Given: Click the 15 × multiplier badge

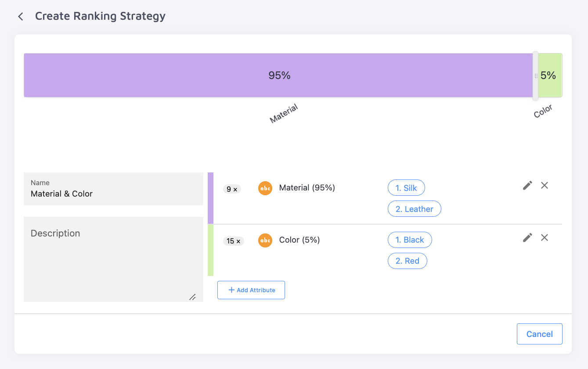Looking at the screenshot, I should [x=233, y=241].
